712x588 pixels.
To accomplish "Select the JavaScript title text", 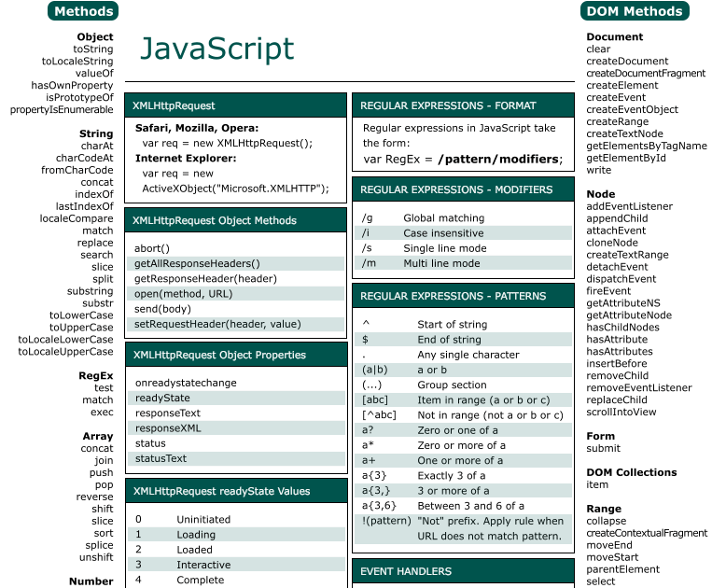I will pos(217,49).
